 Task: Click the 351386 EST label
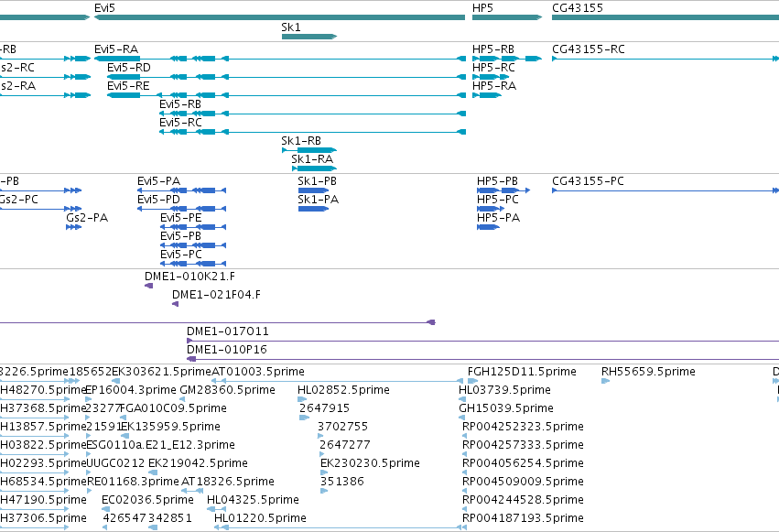pyautogui.click(x=341, y=483)
